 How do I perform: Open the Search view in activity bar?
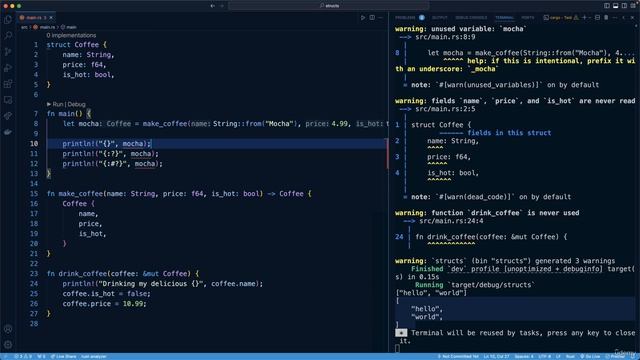(8, 36)
